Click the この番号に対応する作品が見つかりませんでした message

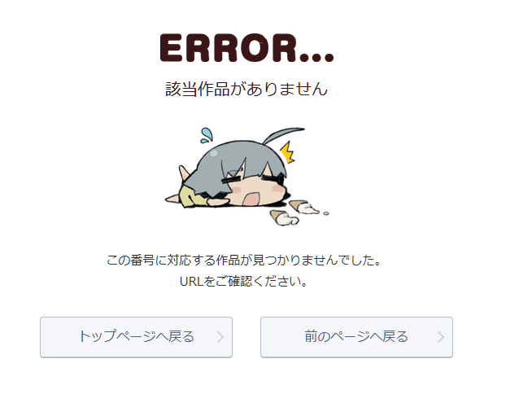(243, 261)
